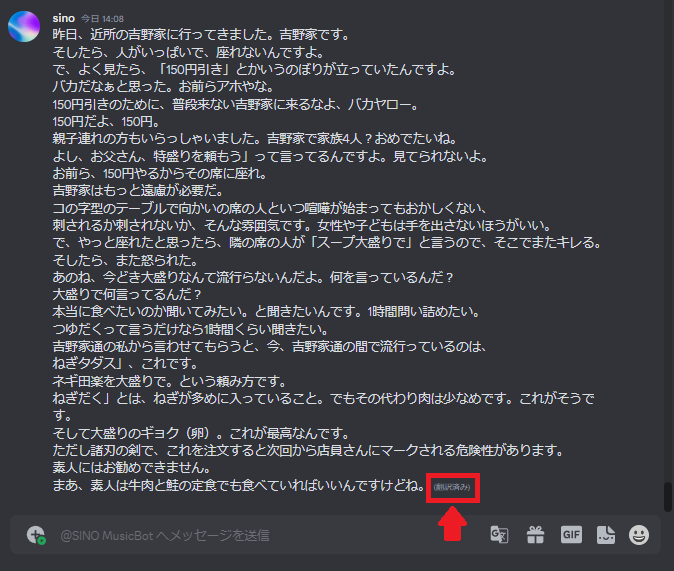The width and height of the screenshot is (674, 571).
Task: Click the line starting 昨日、近所の吉野家
Action: click(202, 34)
